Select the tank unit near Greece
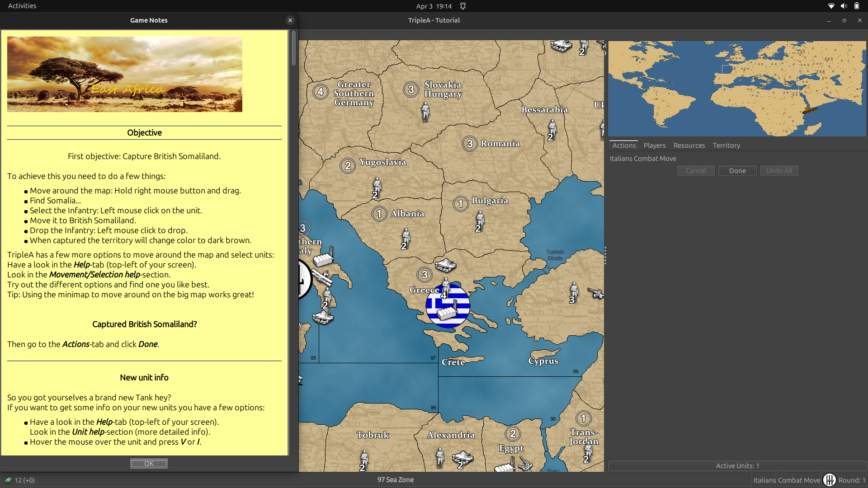The width and height of the screenshot is (868, 488). pos(447,266)
